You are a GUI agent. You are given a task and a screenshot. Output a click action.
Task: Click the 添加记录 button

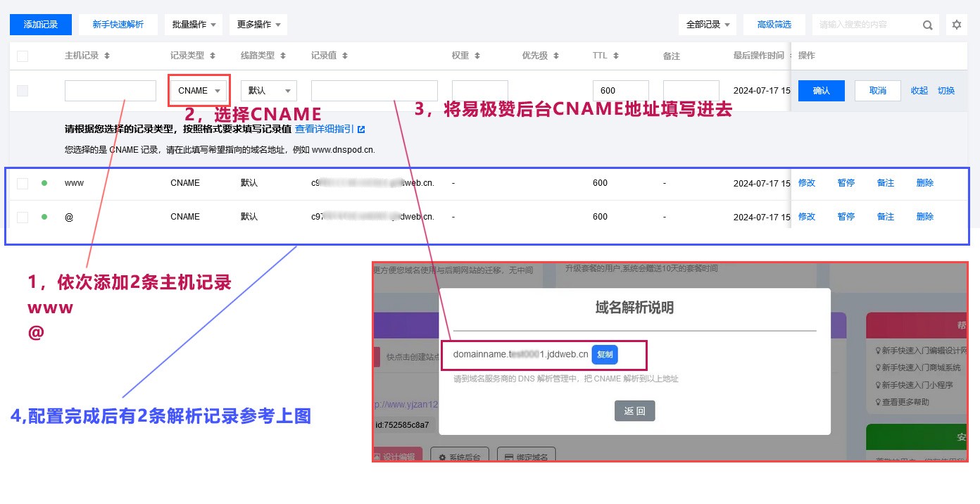tap(40, 25)
